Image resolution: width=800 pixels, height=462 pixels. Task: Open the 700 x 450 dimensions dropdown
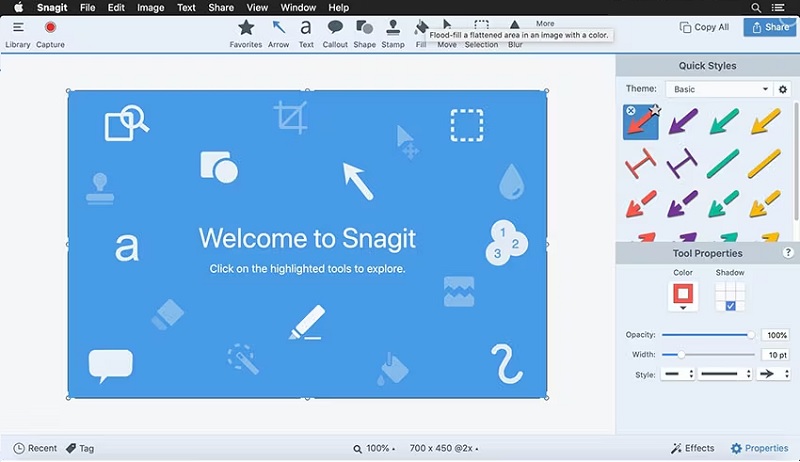pos(444,448)
